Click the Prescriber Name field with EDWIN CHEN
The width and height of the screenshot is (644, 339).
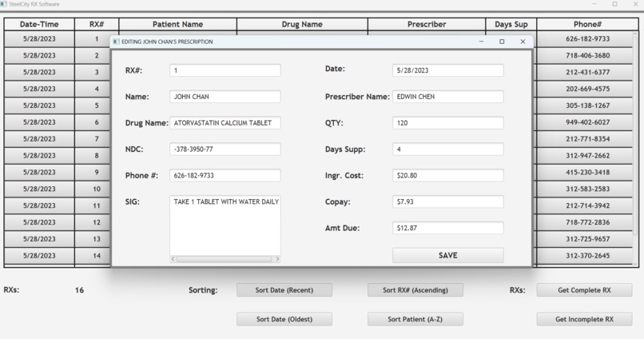pos(448,97)
